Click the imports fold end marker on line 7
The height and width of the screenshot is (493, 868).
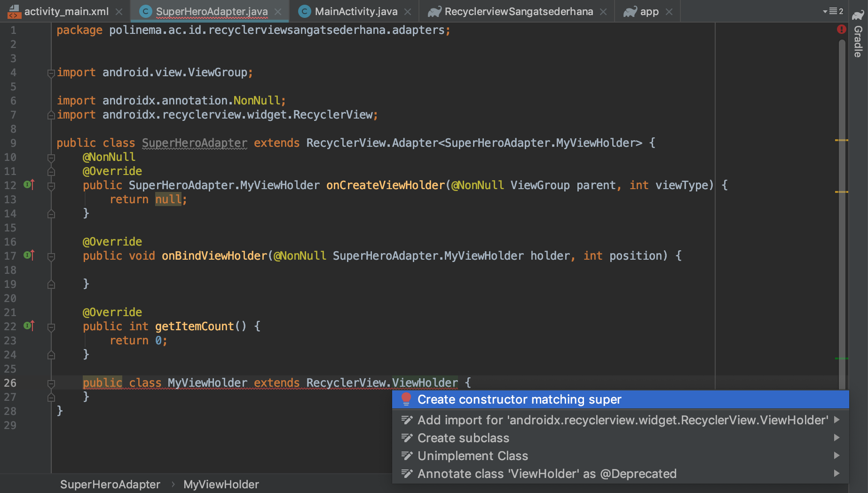click(51, 115)
